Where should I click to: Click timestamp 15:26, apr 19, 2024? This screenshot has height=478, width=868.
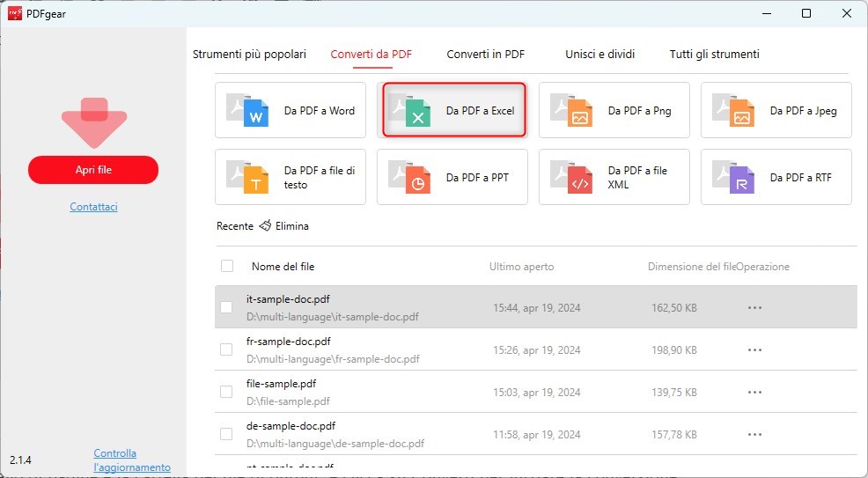tap(536, 349)
